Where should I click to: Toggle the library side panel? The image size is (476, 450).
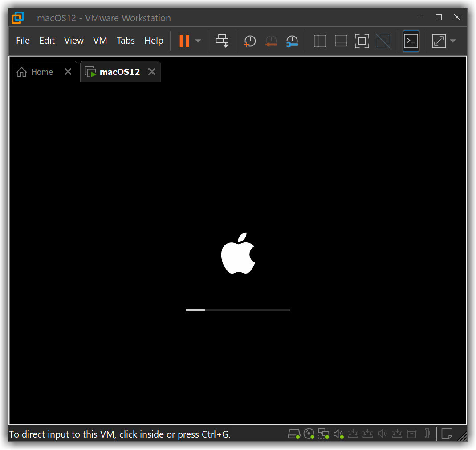click(320, 41)
